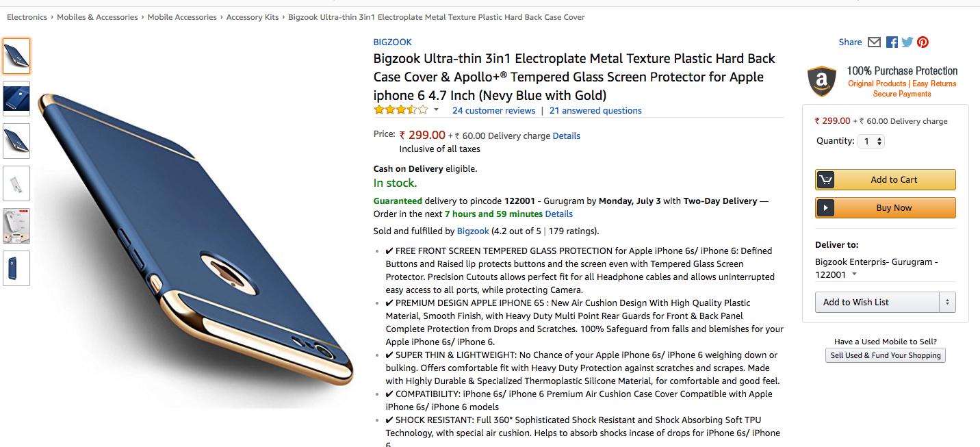This screenshot has height=447, width=980.
Task: Open the Accessory Kits breadcrumb
Action: point(253,17)
